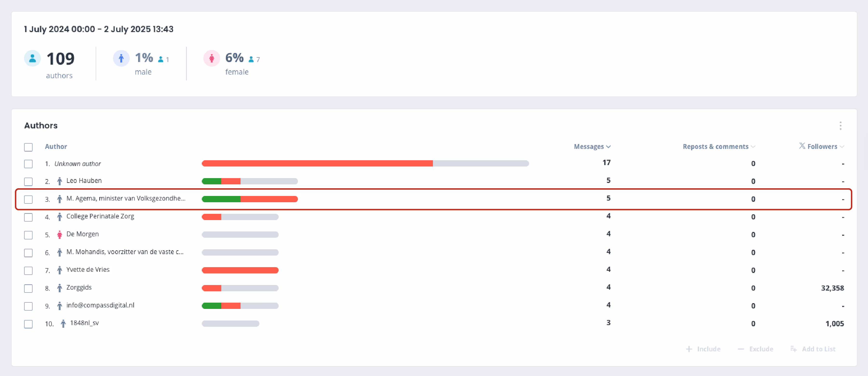Check the Leo Hauben row checkbox
The image size is (868, 376).
coord(28,182)
